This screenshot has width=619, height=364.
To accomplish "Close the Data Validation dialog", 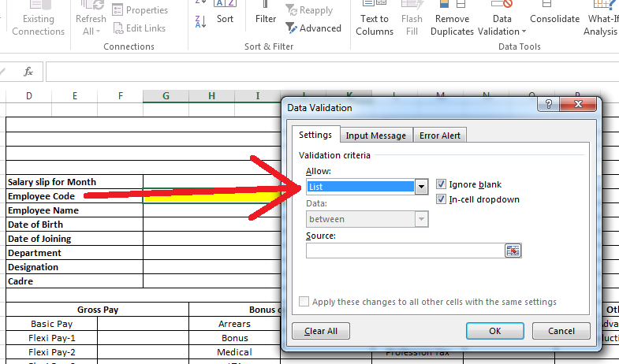I will (578, 104).
